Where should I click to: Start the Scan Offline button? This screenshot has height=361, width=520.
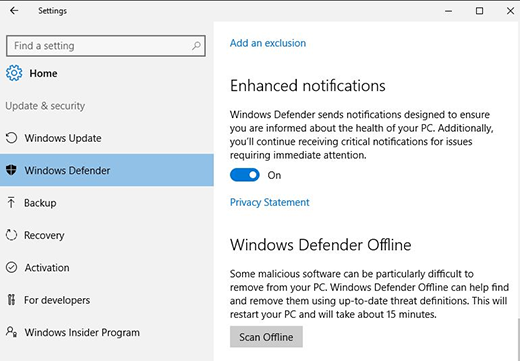[x=266, y=337]
